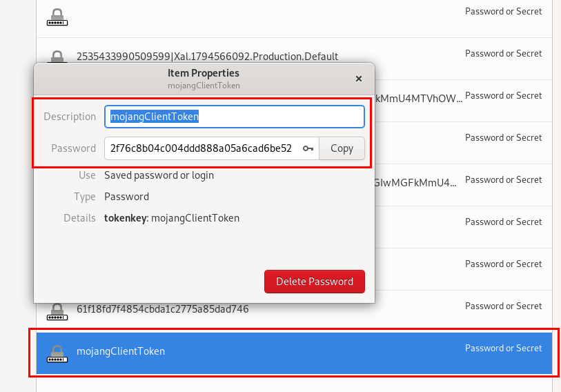Image resolution: width=561 pixels, height=392 pixels.
Task: Click lock icon beside Xal.1794566092.Production.Default entry
Action: click(x=57, y=57)
